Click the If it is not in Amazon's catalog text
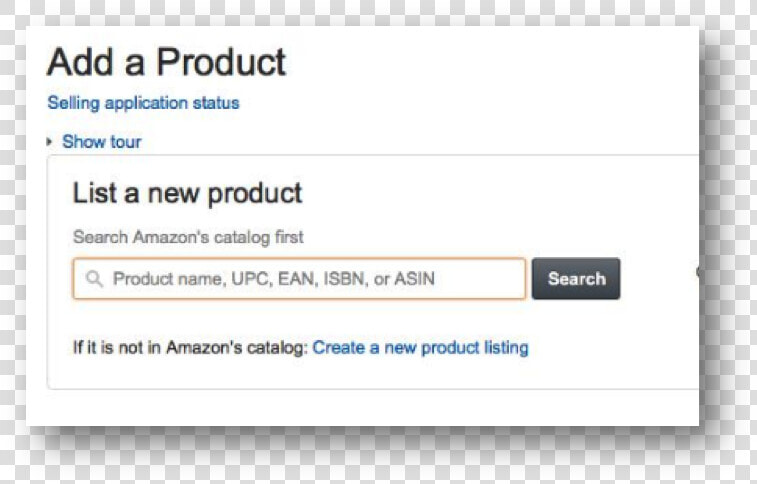Image resolution: width=757 pixels, height=484 pixels. (x=190, y=347)
